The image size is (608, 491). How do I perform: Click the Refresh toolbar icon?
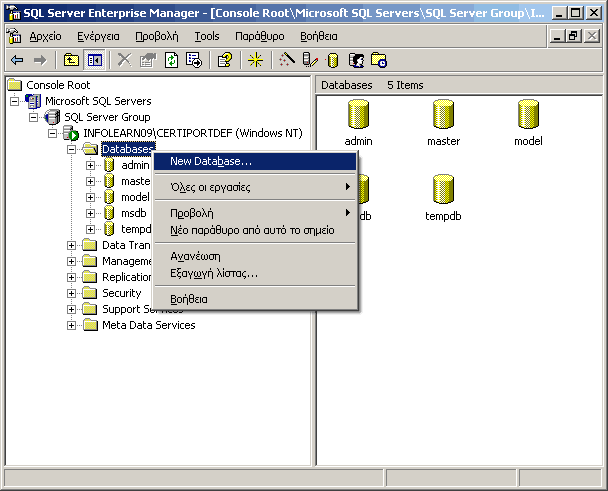coord(171,60)
